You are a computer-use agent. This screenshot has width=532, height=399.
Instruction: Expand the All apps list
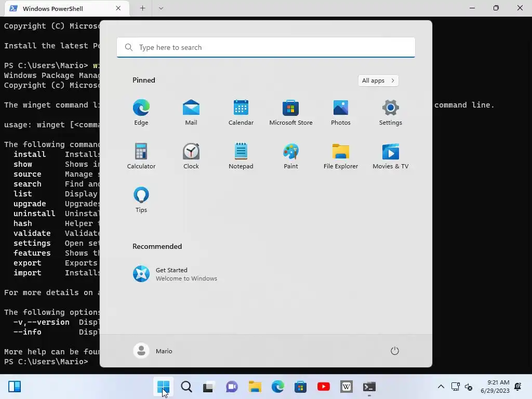pos(378,81)
